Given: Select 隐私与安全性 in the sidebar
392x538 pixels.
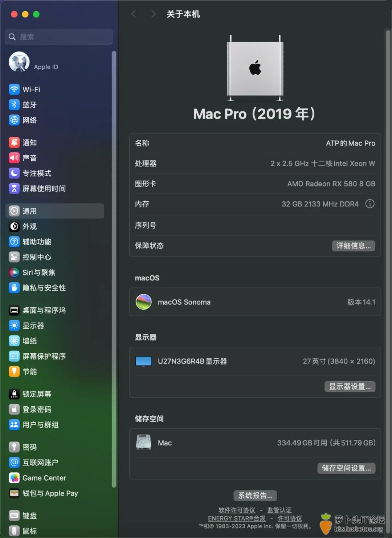Looking at the screenshot, I should (x=44, y=288).
